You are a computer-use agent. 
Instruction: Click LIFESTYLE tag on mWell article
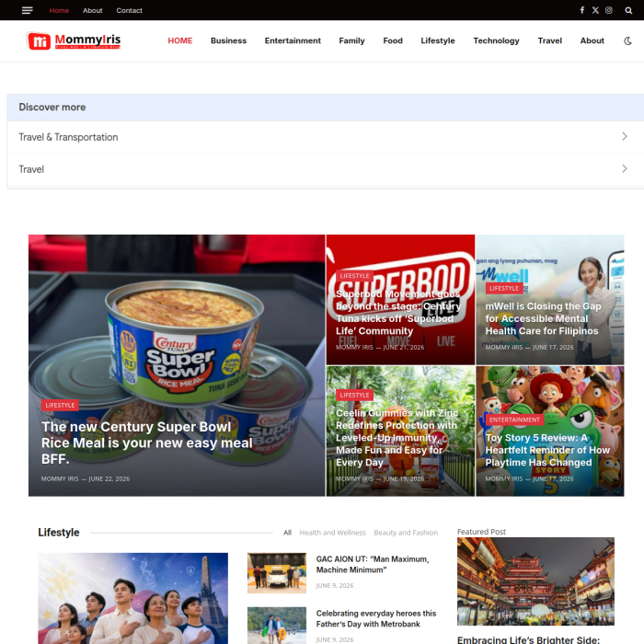click(504, 288)
